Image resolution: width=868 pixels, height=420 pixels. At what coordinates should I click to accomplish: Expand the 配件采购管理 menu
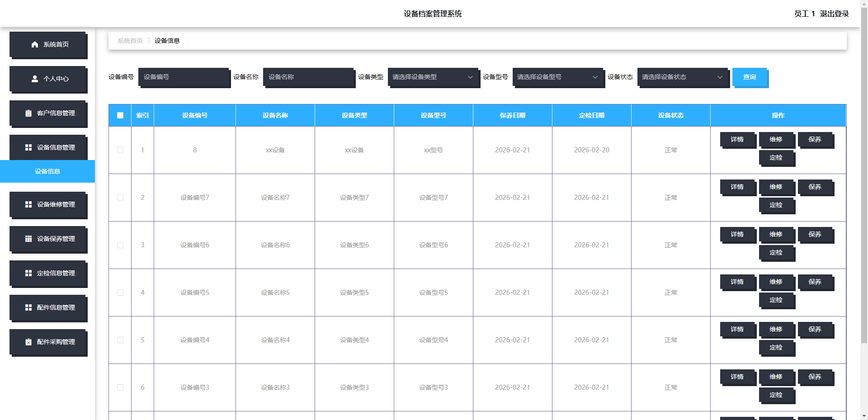pyautogui.click(x=47, y=342)
